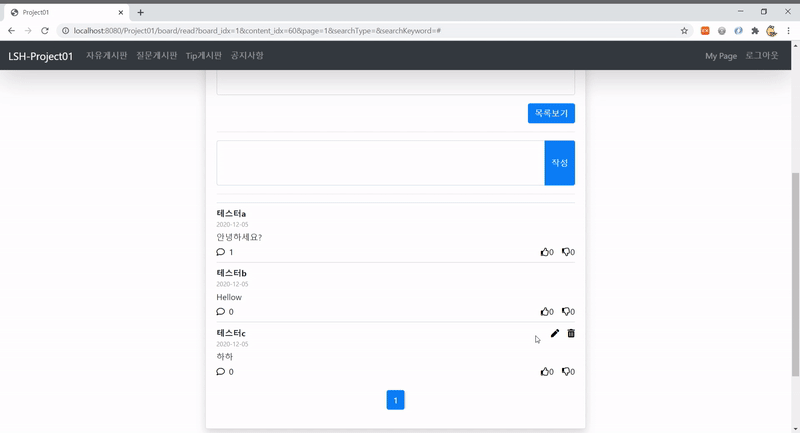Open the 공지사항 menu
Image resolution: width=800 pixels, height=433 pixels.
(x=247, y=56)
